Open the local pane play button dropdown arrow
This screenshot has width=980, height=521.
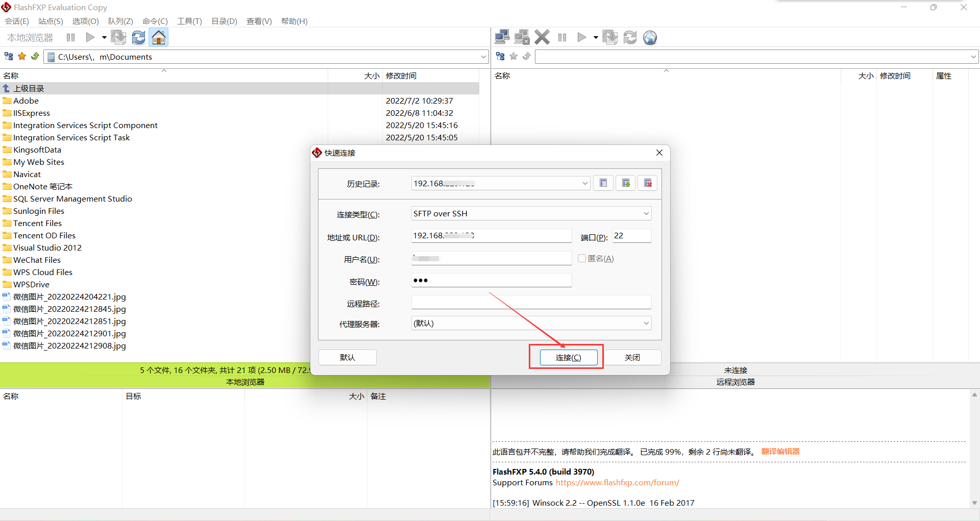104,37
